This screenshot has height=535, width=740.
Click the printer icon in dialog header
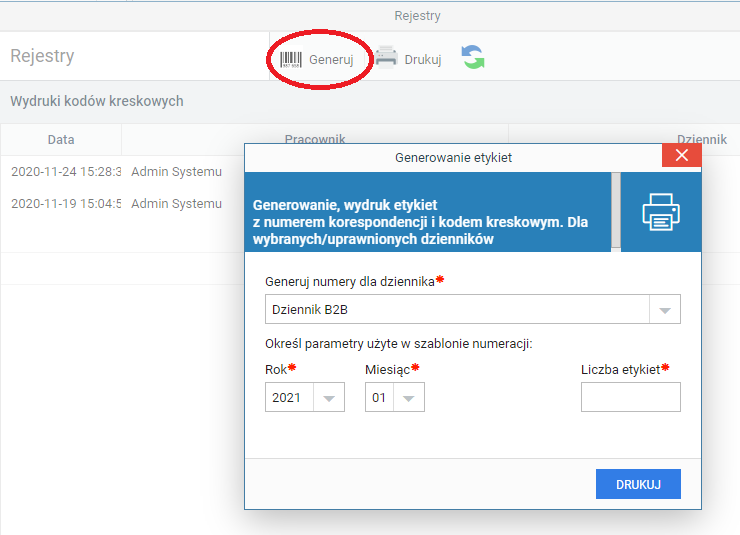tap(661, 212)
